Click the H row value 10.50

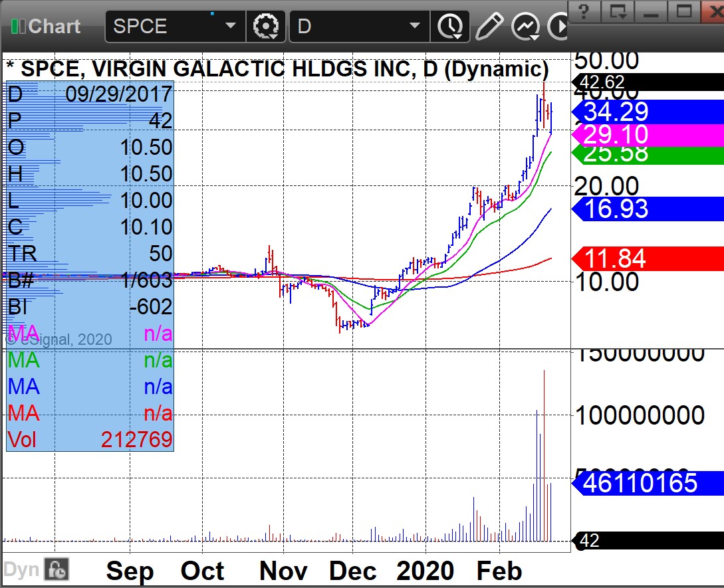146,174
